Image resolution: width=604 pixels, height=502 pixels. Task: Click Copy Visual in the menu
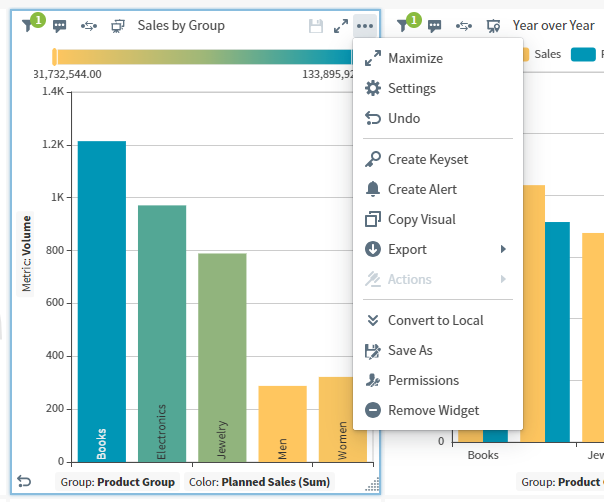click(x=421, y=220)
